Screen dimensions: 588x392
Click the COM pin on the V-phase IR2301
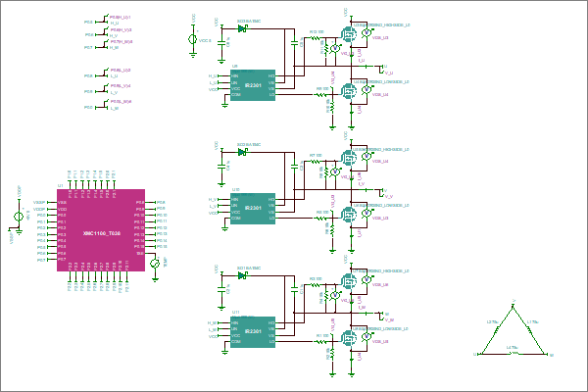(x=236, y=219)
